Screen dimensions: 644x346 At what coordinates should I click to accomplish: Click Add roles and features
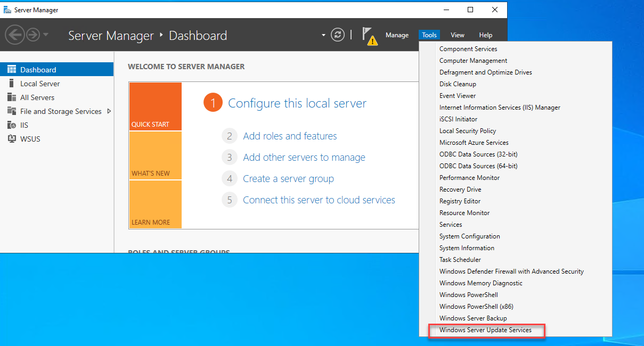pos(290,136)
